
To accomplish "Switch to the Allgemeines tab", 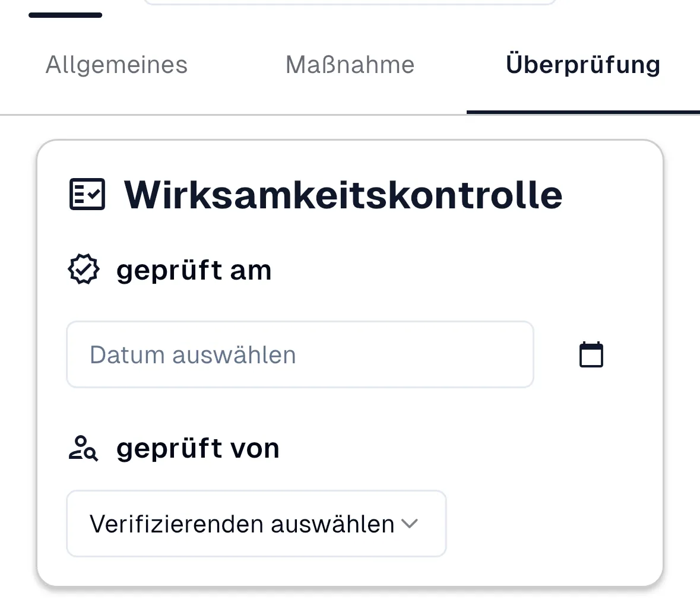I will pyautogui.click(x=116, y=64).
